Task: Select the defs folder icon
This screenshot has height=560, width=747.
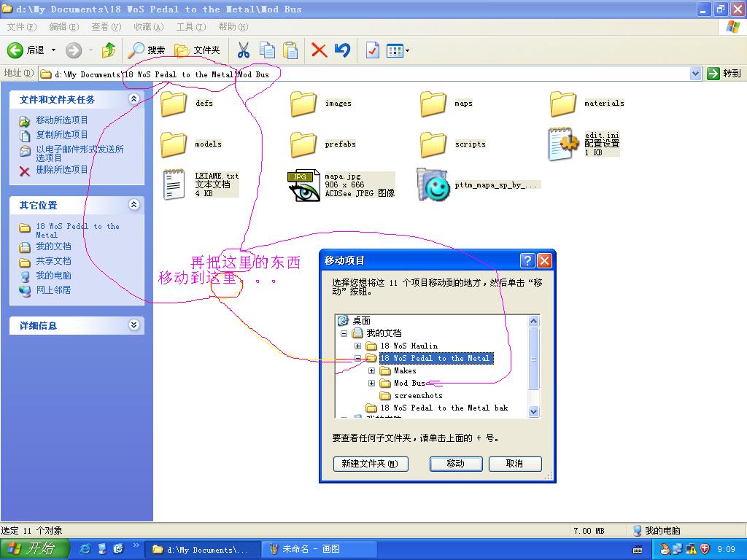Action: pos(174,104)
